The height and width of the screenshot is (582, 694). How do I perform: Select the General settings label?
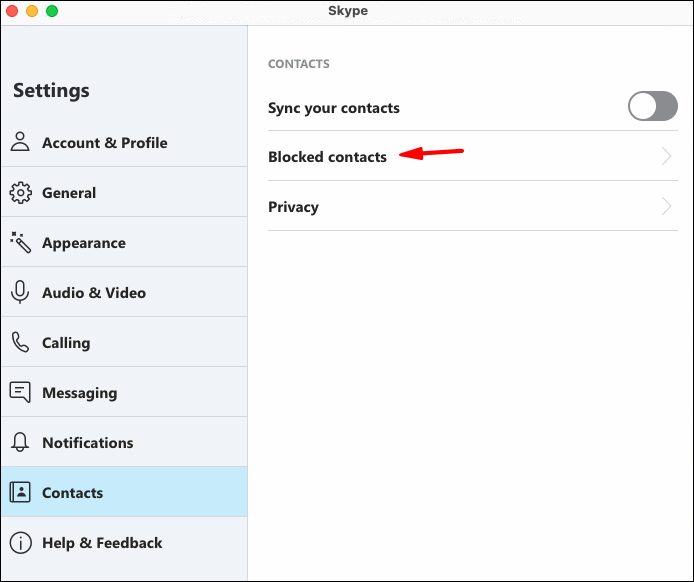click(69, 193)
